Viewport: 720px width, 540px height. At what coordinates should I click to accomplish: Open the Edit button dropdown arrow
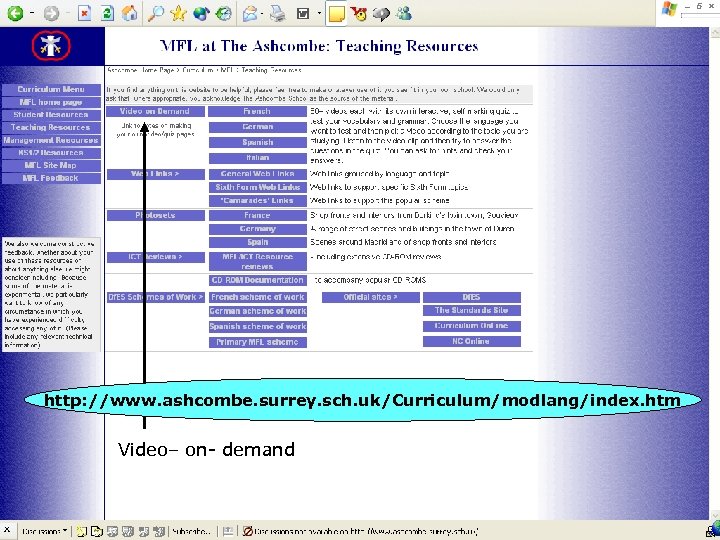pyautogui.click(x=319, y=13)
